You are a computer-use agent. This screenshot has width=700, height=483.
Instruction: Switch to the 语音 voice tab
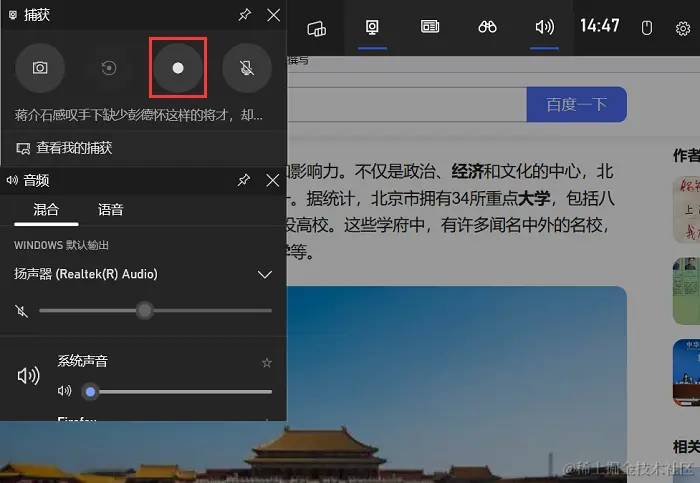click(x=110, y=210)
